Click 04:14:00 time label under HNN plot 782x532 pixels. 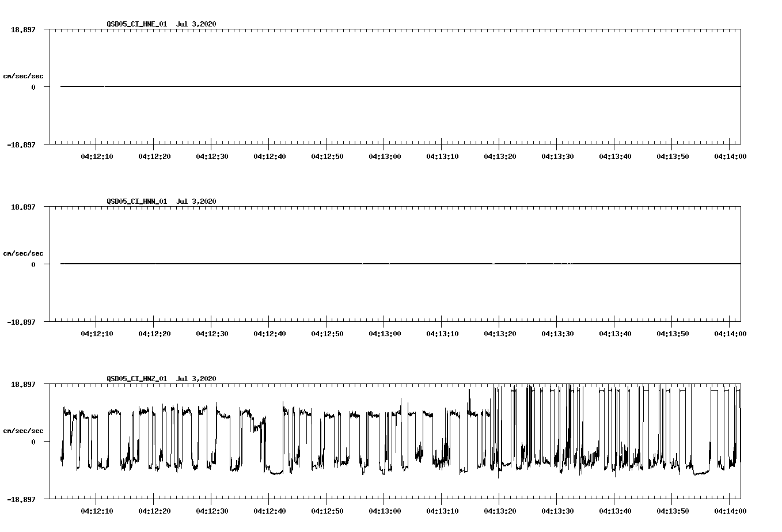(730, 334)
